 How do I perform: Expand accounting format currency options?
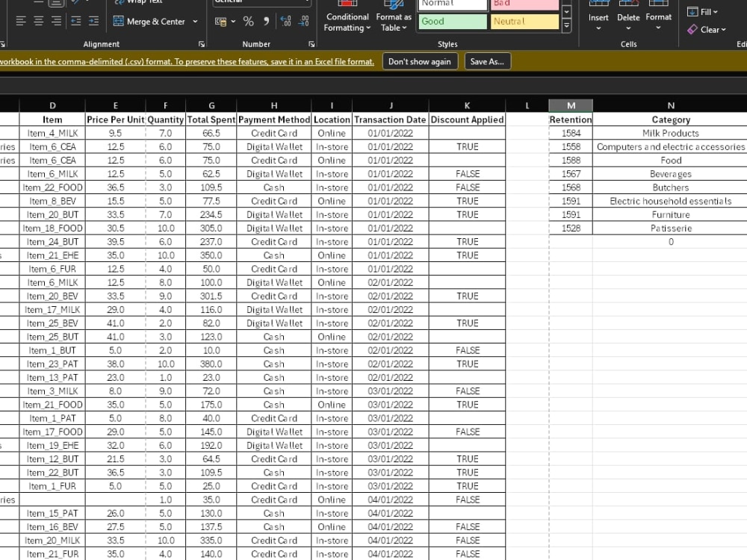pyautogui.click(x=233, y=22)
